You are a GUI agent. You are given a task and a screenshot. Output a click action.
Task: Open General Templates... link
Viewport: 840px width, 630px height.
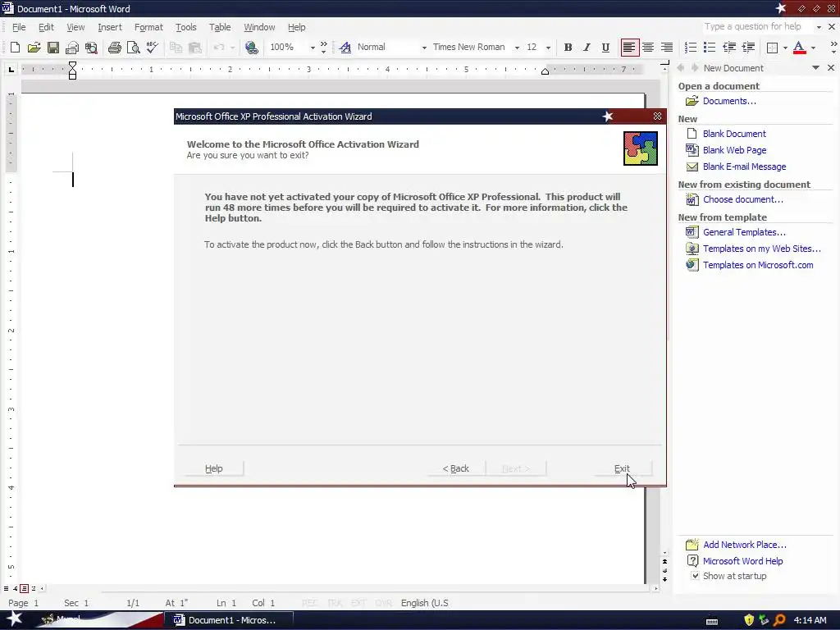[744, 232]
